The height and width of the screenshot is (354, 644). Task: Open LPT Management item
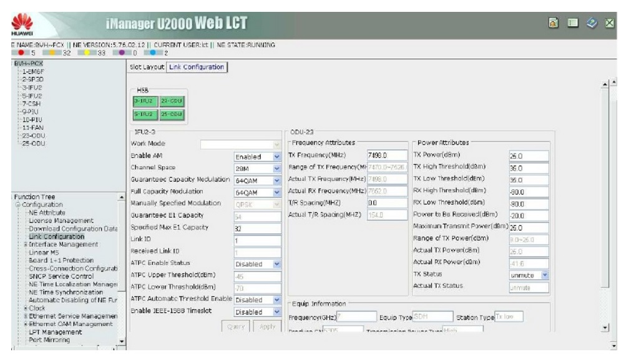55,332
